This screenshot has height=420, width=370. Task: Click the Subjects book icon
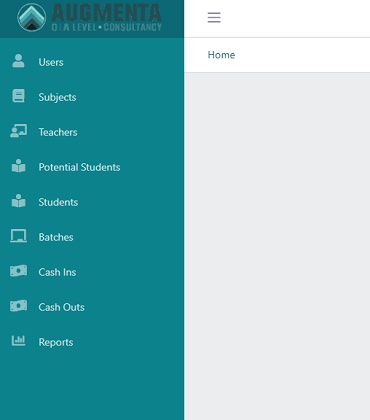click(18, 96)
